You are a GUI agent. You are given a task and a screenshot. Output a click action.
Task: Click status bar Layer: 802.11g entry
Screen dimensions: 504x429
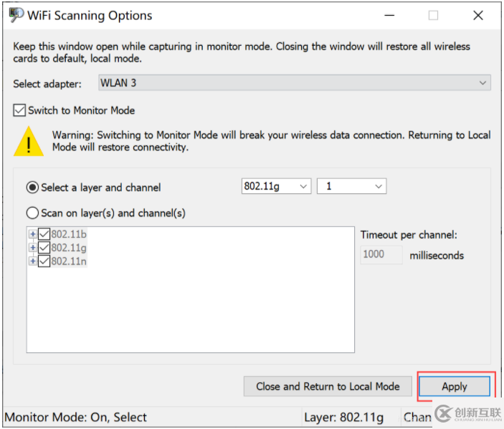pos(343,417)
